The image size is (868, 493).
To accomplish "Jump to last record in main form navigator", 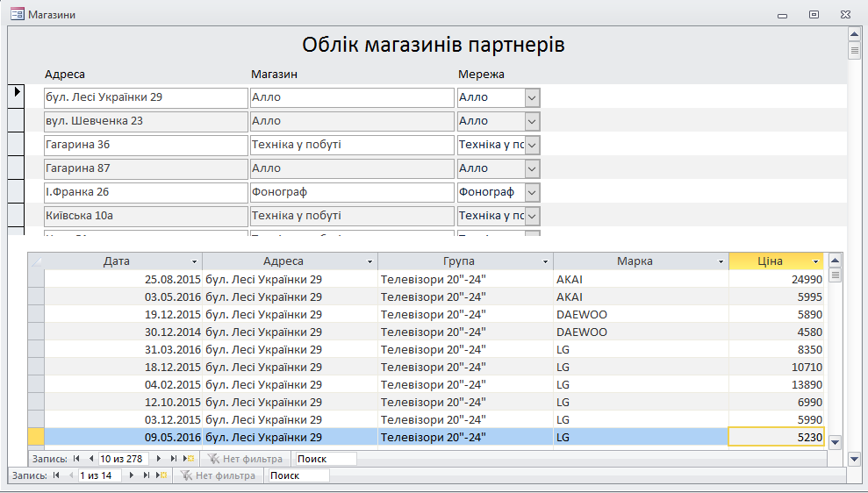I will pos(146,475).
